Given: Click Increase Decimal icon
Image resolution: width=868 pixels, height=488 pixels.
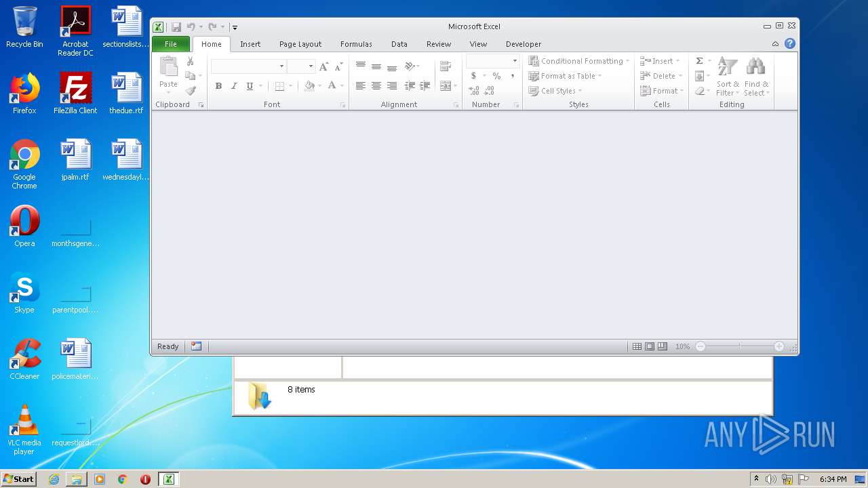Looking at the screenshot, I should coord(474,91).
